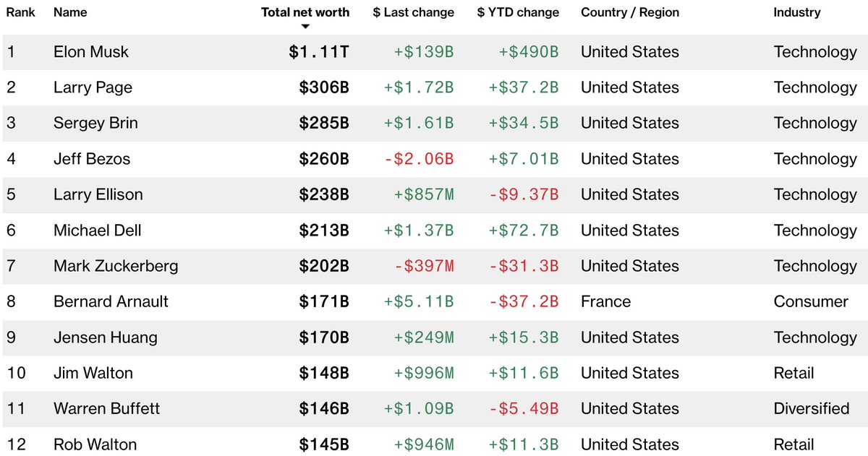Click Jim Walton's $148B net worth cell

click(324, 373)
